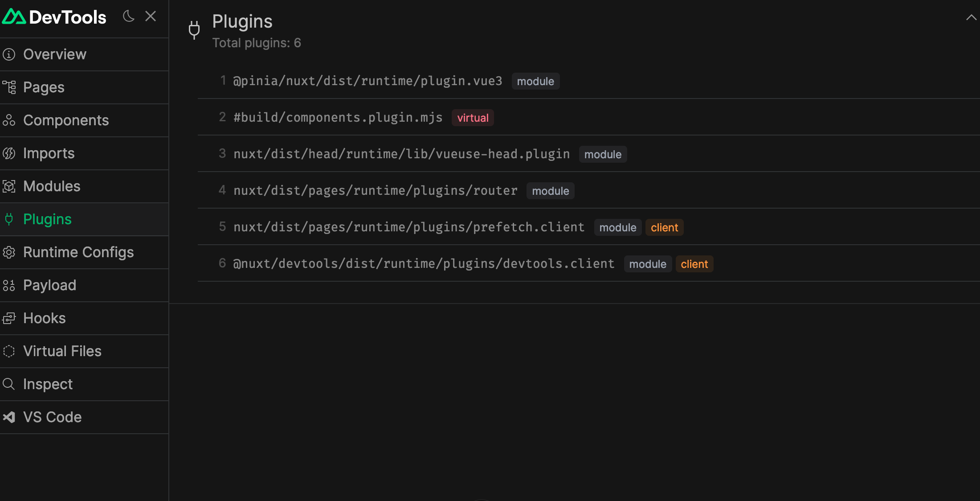
Task: Select the Hooks icon in the sidebar
Action: 9,318
